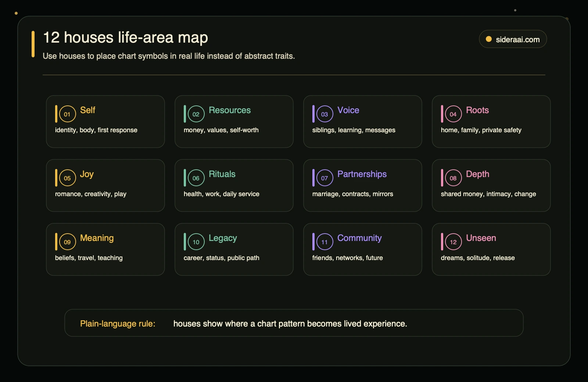Click 'dreams, solitude, release' text

tap(477, 258)
